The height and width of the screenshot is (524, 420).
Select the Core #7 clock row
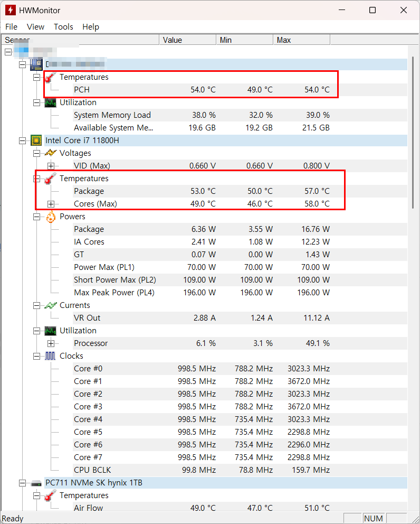coord(240,457)
